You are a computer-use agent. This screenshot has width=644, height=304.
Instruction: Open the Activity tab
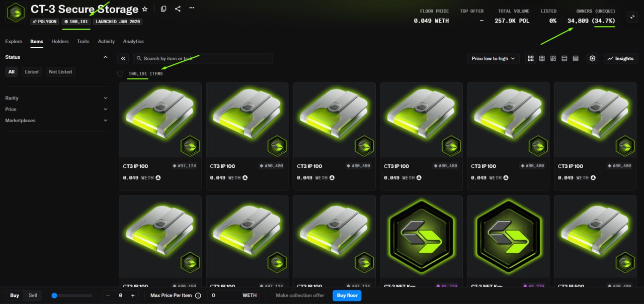coord(106,41)
